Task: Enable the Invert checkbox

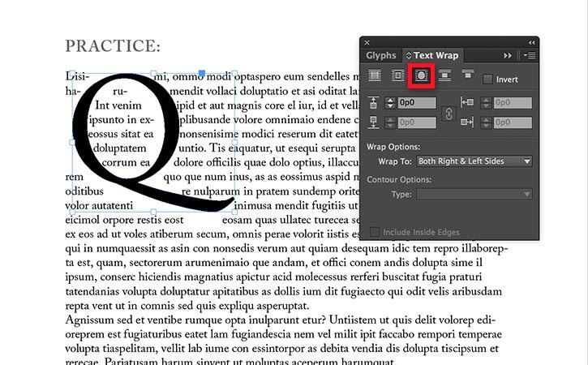Action: pyautogui.click(x=487, y=79)
